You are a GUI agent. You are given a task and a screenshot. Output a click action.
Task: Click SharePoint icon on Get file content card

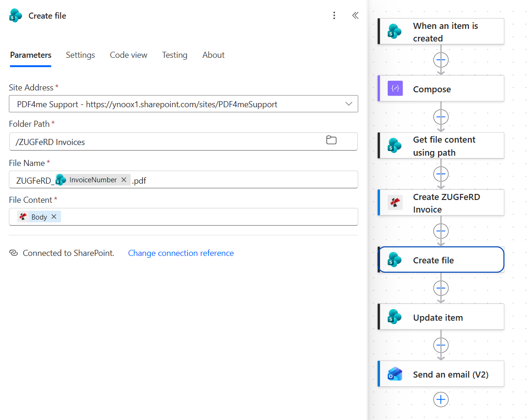pyautogui.click(x=395, y=145)
